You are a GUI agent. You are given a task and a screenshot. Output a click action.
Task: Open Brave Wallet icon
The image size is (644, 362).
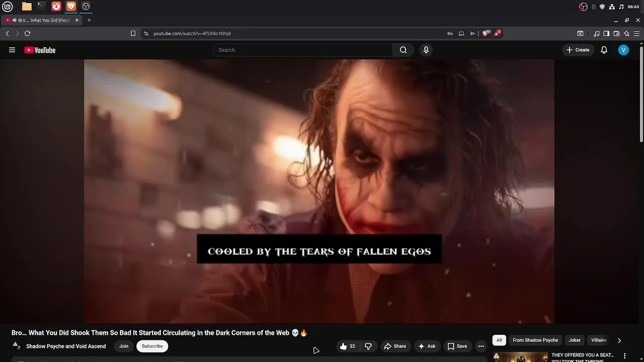pyautogui.click(x=616, y=34)
